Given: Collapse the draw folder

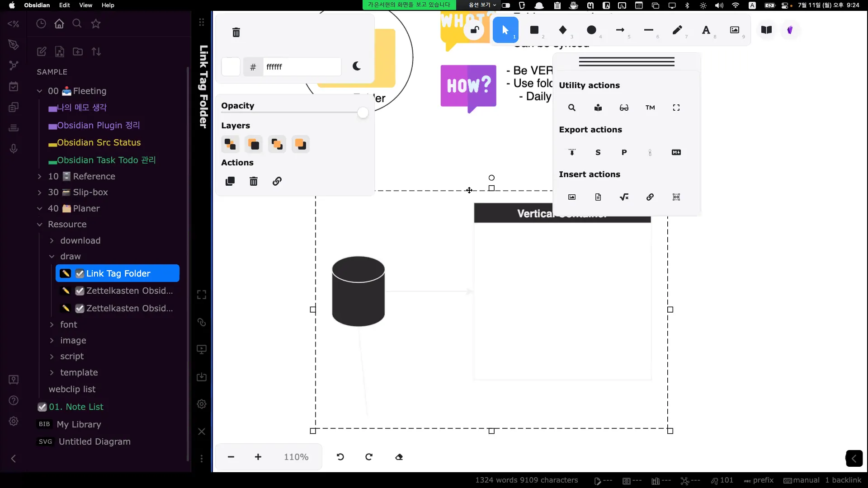Looking at the screenshot, I should tap(70, 256).
